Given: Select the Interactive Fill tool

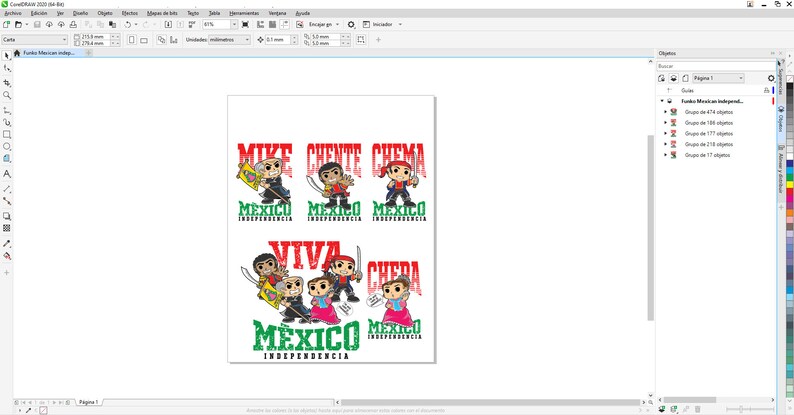Looking at the screenshot, I should (7, 256).
